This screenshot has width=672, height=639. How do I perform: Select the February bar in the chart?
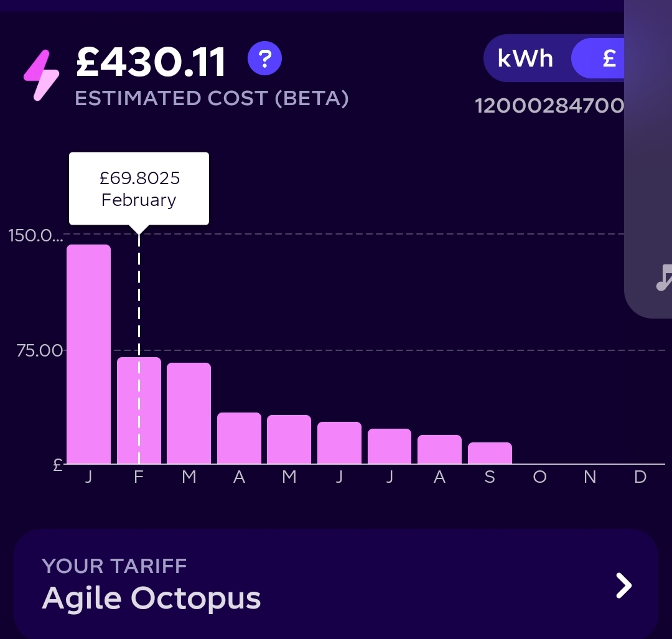click(139, 411)
